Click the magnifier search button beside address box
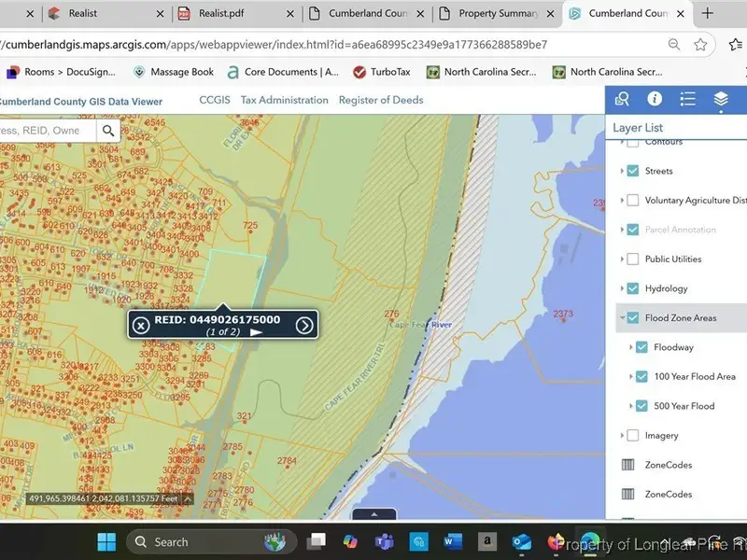 click(x=109, y=132)
